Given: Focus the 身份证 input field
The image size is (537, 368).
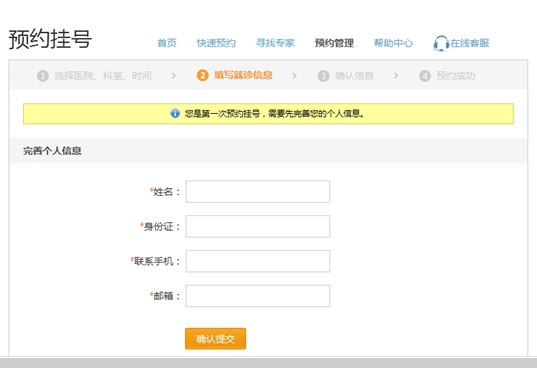Looking at the screenshot, I should [x=258, y=226].
